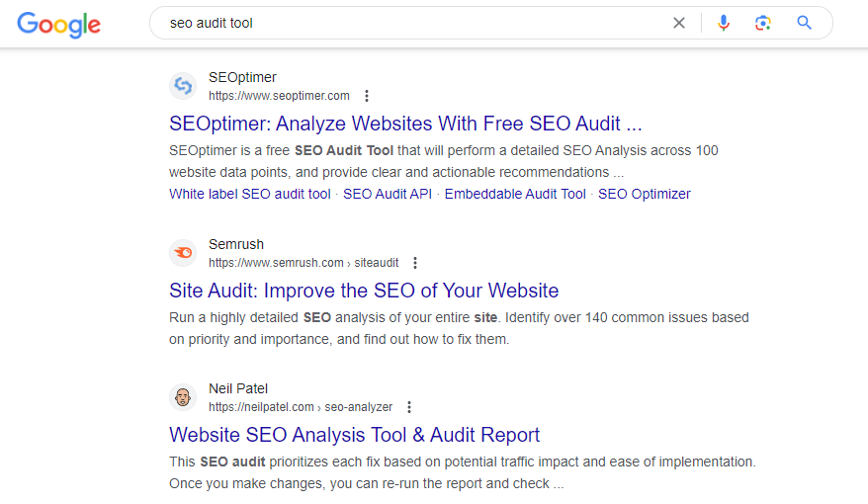Open more options for Neil Patel result
This screenshot has height=504, width=868.
(x=409, y=407)
